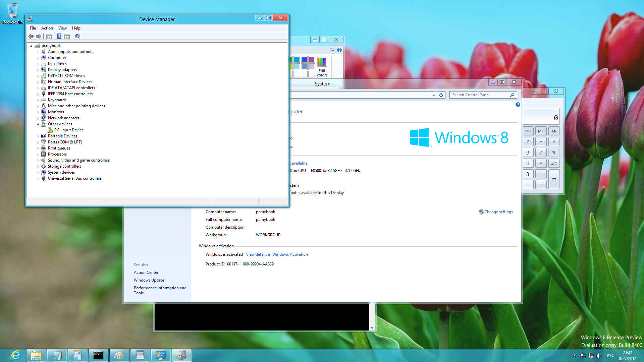
Task: Expand Universal Serial Bus controllers
Action: point(38,179)
